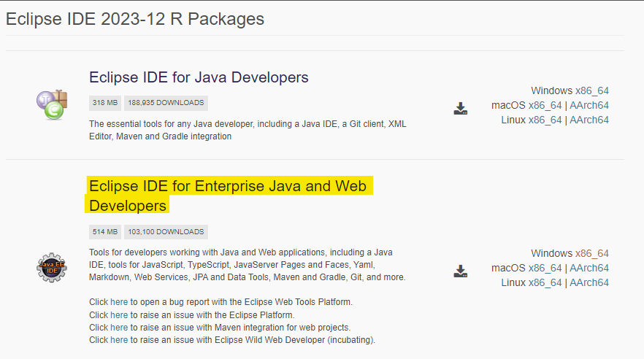
Task: Download Enterprise Java Windows x86_64
Action: coord(592,253)
